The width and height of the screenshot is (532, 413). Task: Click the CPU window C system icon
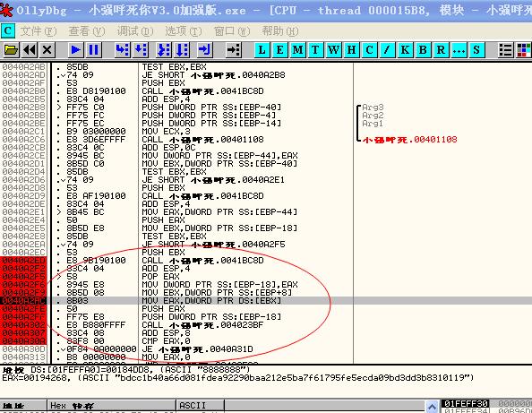click(8, 30)
